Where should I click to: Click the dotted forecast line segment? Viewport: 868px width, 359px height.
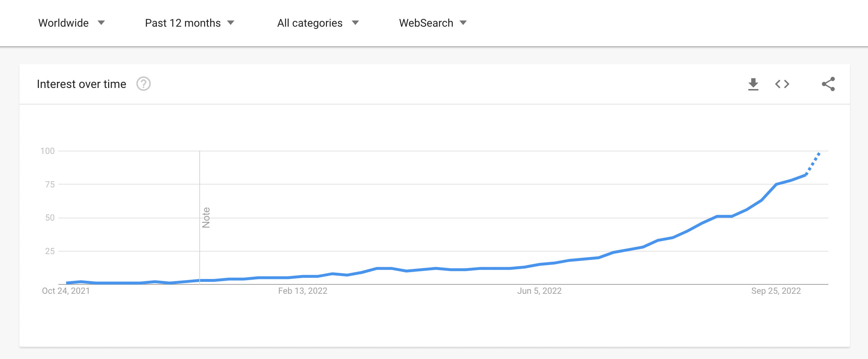(x=812, y=164)
